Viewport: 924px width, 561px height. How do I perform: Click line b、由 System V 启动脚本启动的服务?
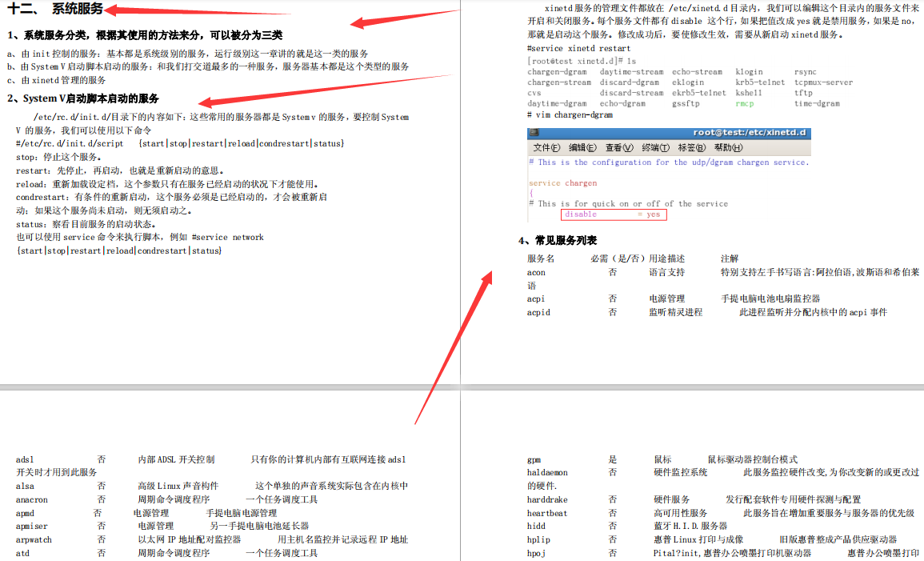coord(208,66)
